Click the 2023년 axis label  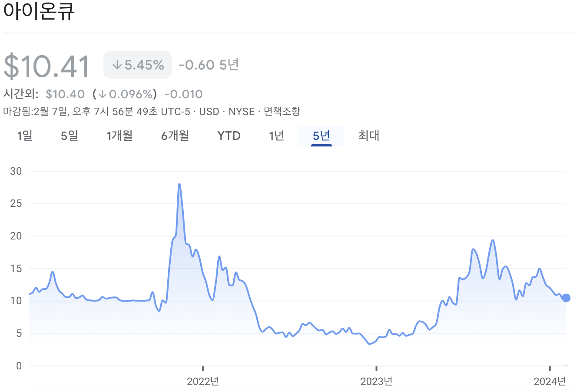[x=376, y=382]
